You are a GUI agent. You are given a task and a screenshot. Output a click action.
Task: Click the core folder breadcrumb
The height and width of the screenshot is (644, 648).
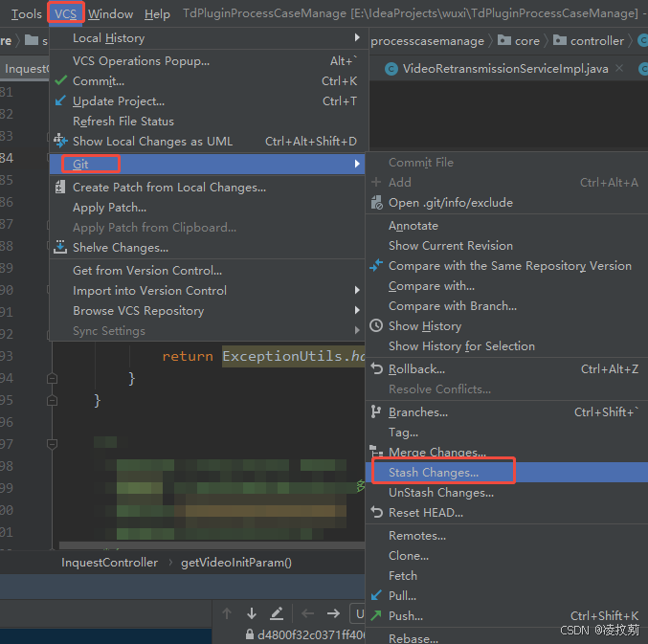[519, 40]
